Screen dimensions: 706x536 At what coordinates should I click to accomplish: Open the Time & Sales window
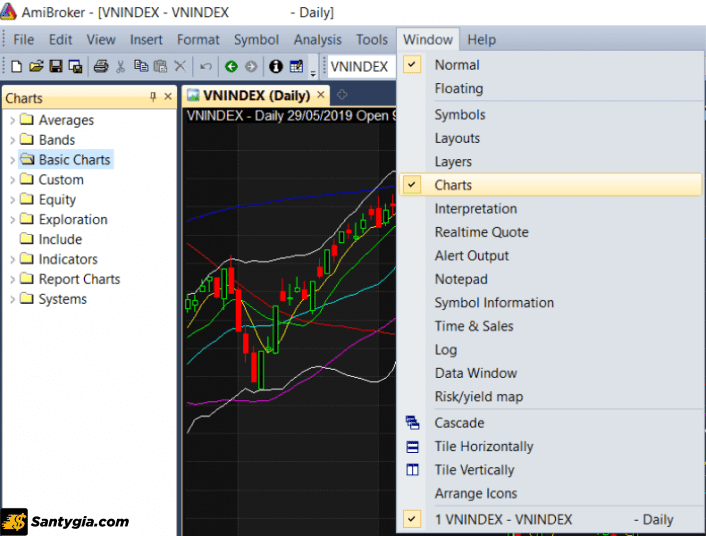[x=550, y=326]
